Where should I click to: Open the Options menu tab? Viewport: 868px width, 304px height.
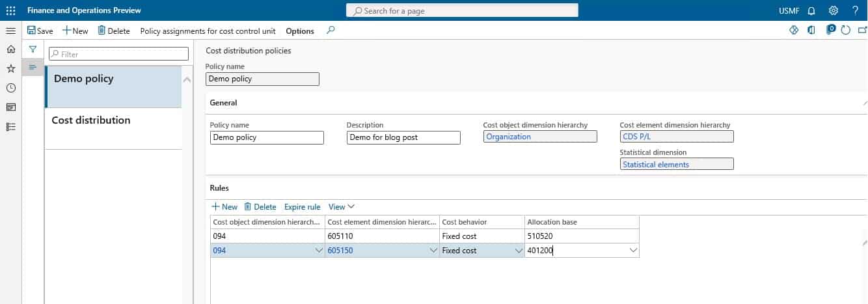click(x=300, y=31)
